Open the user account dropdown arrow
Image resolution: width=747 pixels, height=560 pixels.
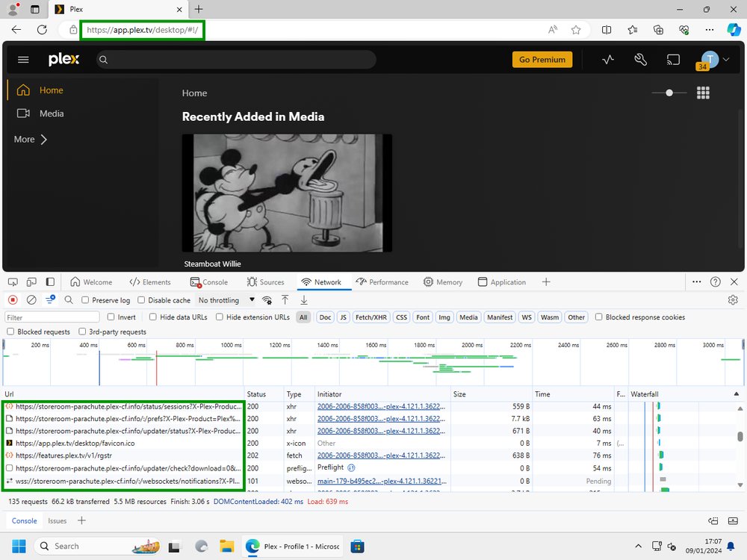pyautogui.click(x=726, y=60)
